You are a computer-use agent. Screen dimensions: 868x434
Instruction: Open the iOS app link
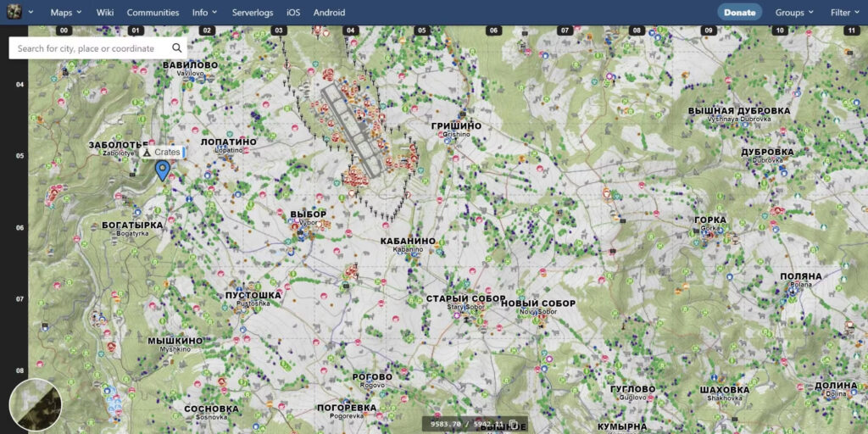293,13
